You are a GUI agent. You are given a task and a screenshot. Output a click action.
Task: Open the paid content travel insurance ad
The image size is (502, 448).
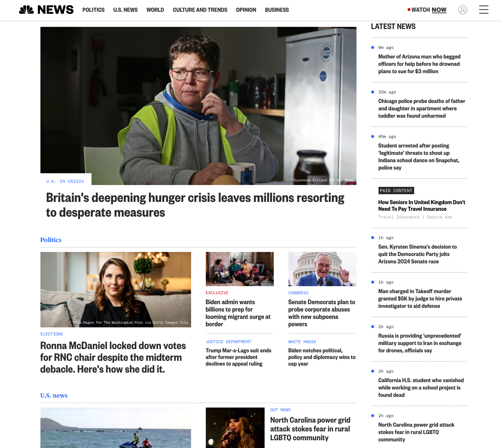(422, 206)
